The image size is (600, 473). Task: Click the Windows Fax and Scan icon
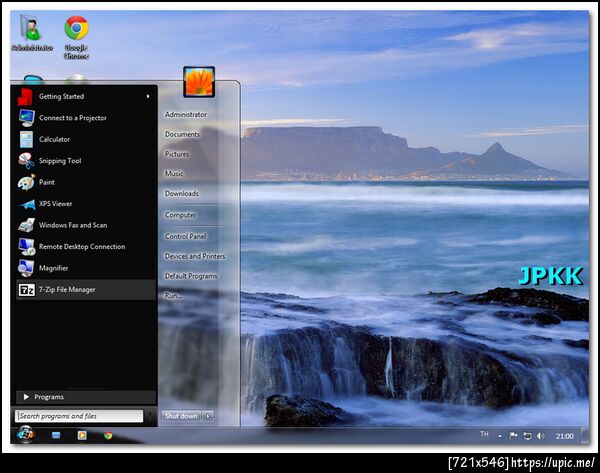pos(26,225)
